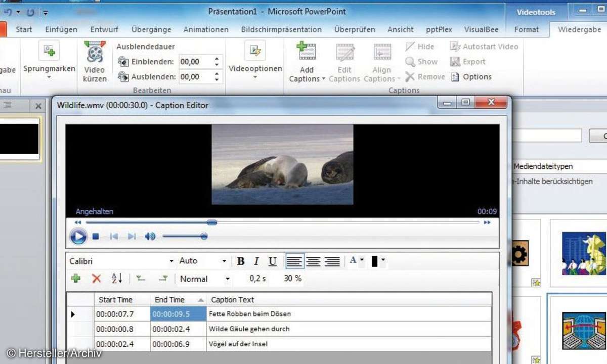Click the Start Time column header
This screenshot has height=364, width=607.
tap(122, 299)
